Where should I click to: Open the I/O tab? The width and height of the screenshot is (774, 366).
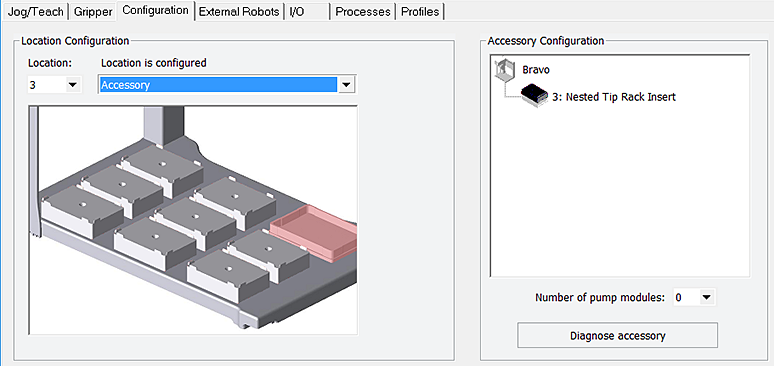(x=307, y=12)
